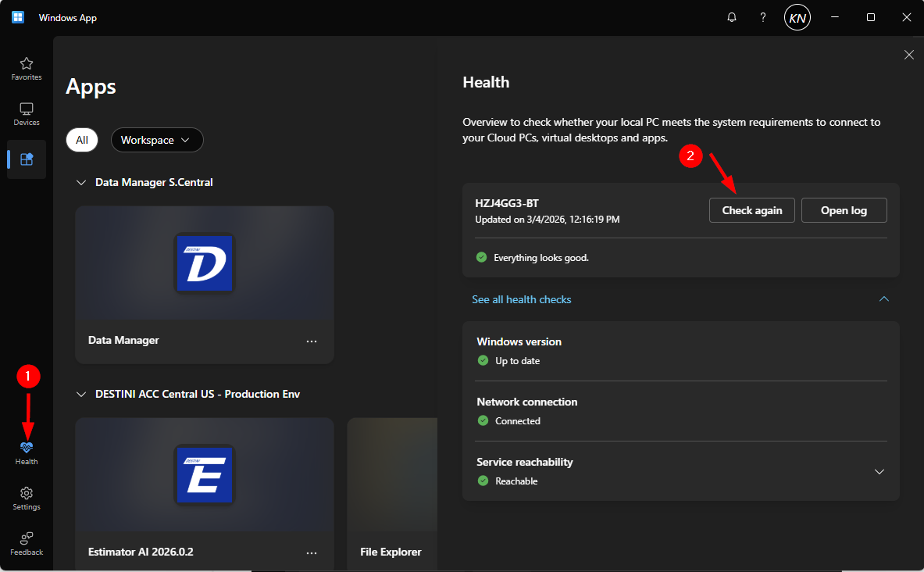Click the Check again button
The width and height of the screenshot is (924, 572).
(751, 210)
